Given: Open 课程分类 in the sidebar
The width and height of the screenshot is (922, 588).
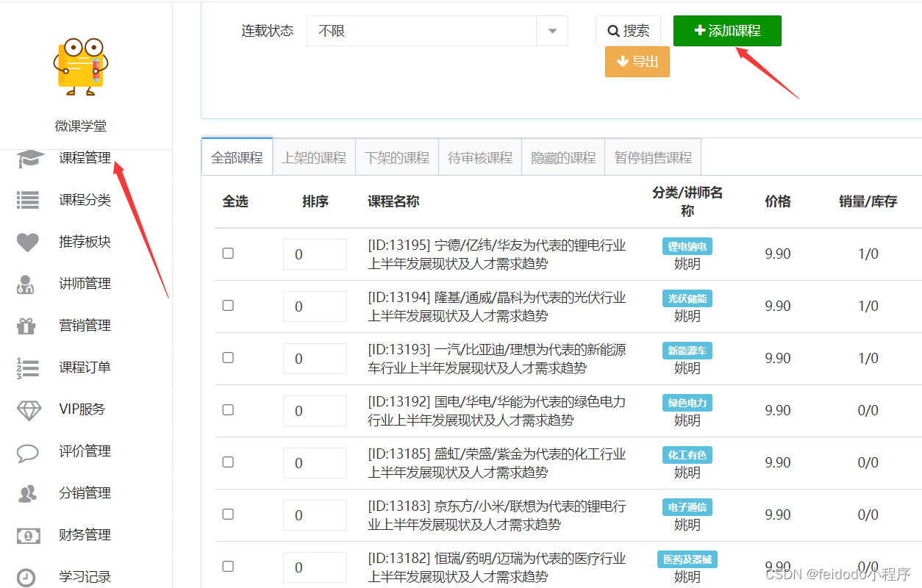Looking at the screenshot, I should click(x=85, y=200).
